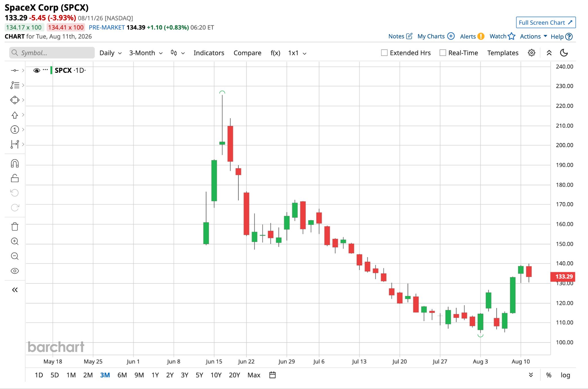This screenshot has height=389, width=588.
Task: Open Alerts for SPCX
Action: [x=472, y=36]
